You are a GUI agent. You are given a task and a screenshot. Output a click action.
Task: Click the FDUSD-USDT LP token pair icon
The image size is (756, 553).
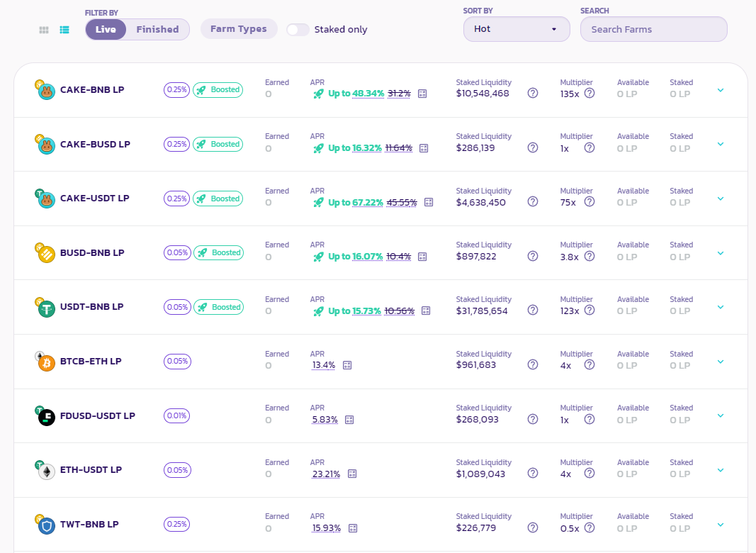(46, 416)
